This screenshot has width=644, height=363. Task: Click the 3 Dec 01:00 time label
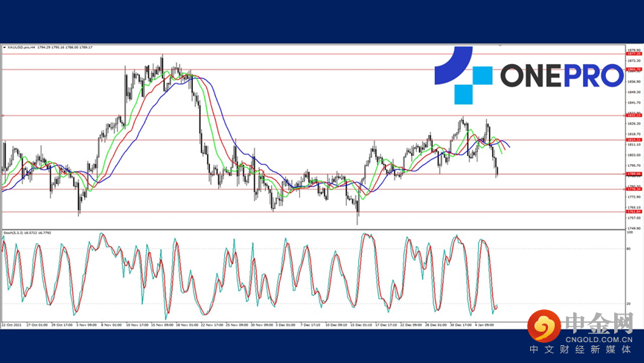pos(286,325)
